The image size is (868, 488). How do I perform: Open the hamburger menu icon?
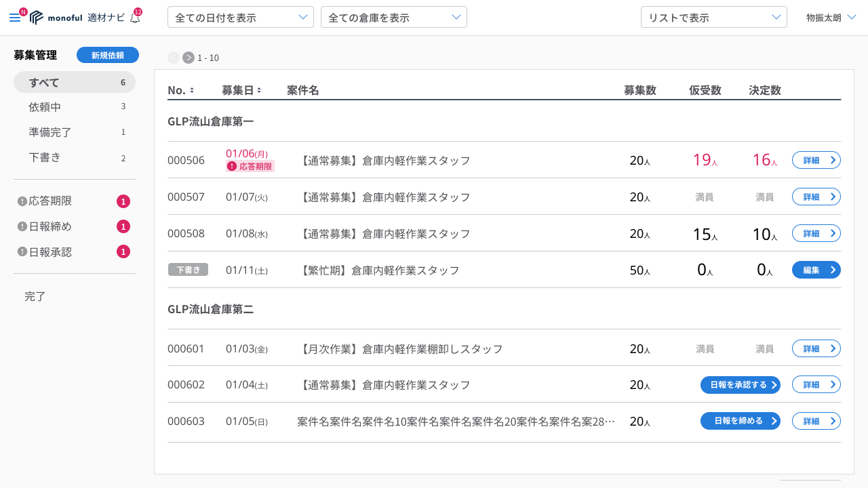(x=14, y=18)
